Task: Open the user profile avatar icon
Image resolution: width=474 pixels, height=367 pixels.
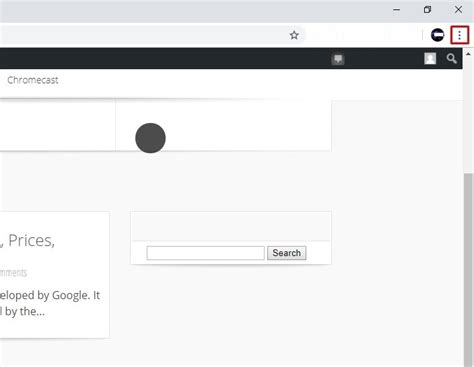Action: pyautogui.click(x=430, y=59)
